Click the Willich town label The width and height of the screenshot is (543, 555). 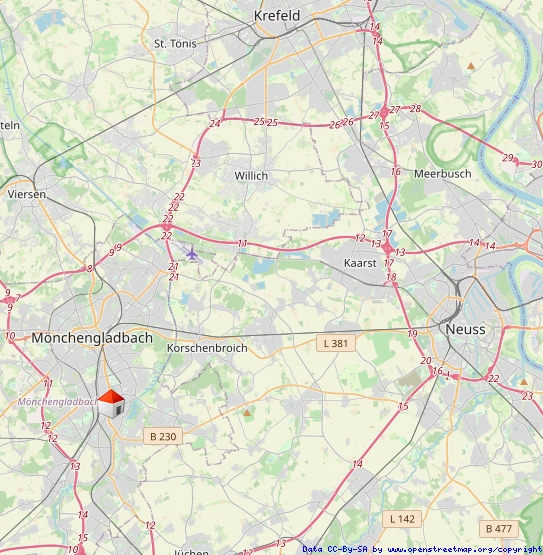(251, 176)
